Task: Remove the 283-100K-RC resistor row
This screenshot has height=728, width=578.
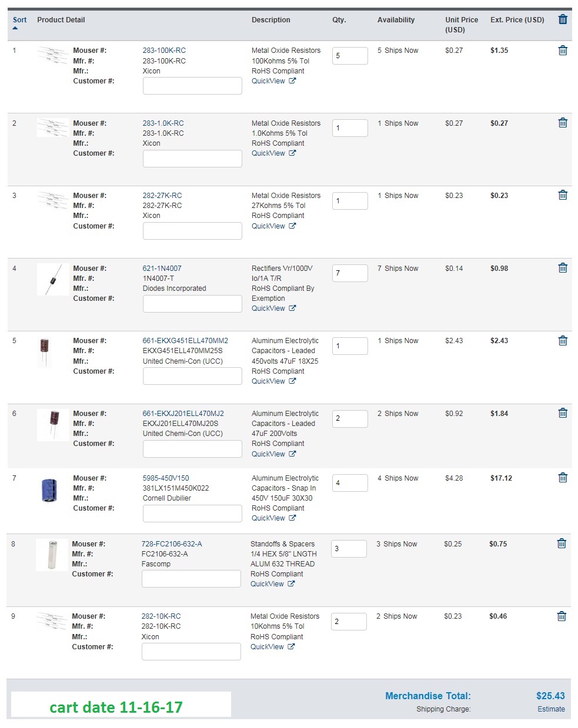Action: coord(563,51)
